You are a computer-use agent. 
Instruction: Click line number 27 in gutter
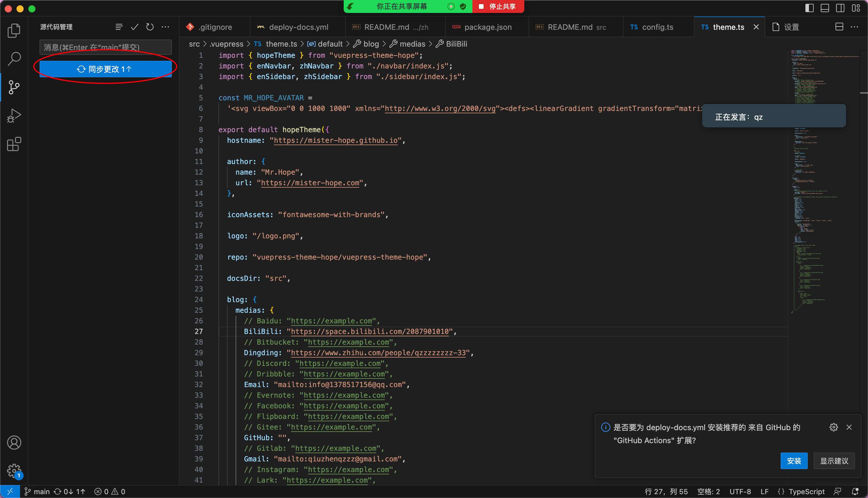(x=198, y=331)
